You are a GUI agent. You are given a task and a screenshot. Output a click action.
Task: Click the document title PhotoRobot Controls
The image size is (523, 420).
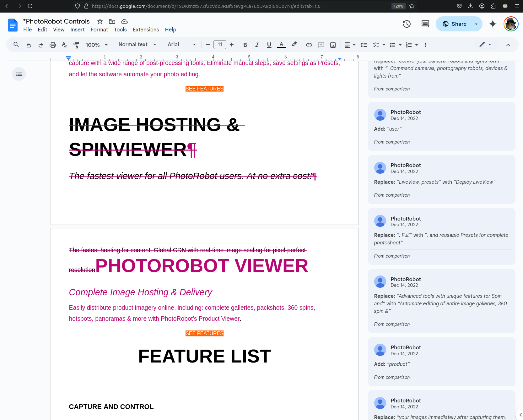click(x=57, y=21)
